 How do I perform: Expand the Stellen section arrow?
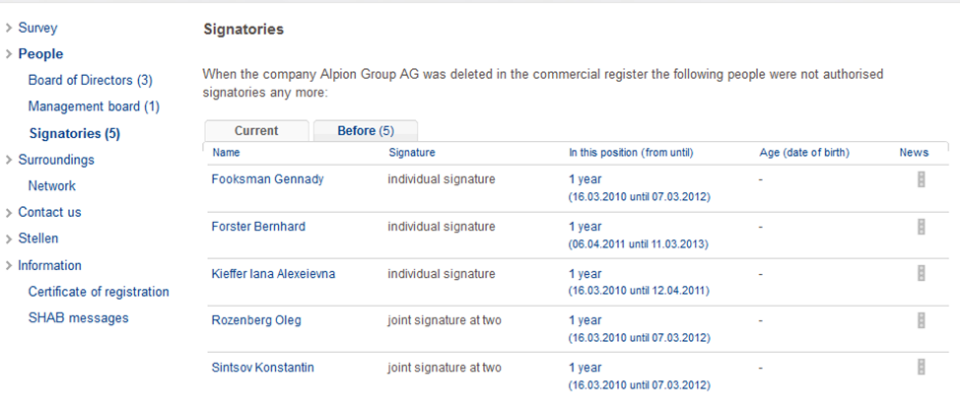9,239
